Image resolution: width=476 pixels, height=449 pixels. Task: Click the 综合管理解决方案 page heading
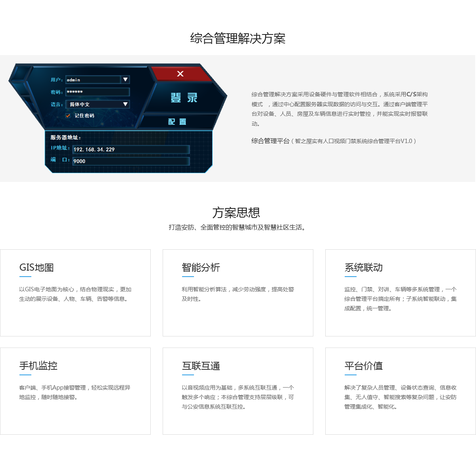(x=238, y=38)
